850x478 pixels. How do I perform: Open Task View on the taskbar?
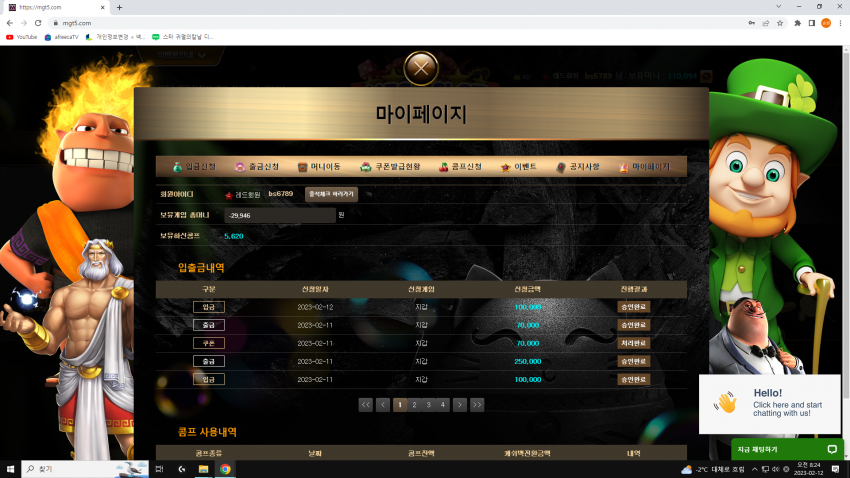click(159, 469)
